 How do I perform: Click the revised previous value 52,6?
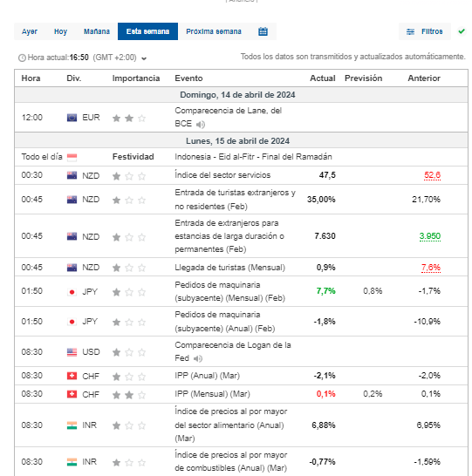pyautogui.click(x=432, y=175)
